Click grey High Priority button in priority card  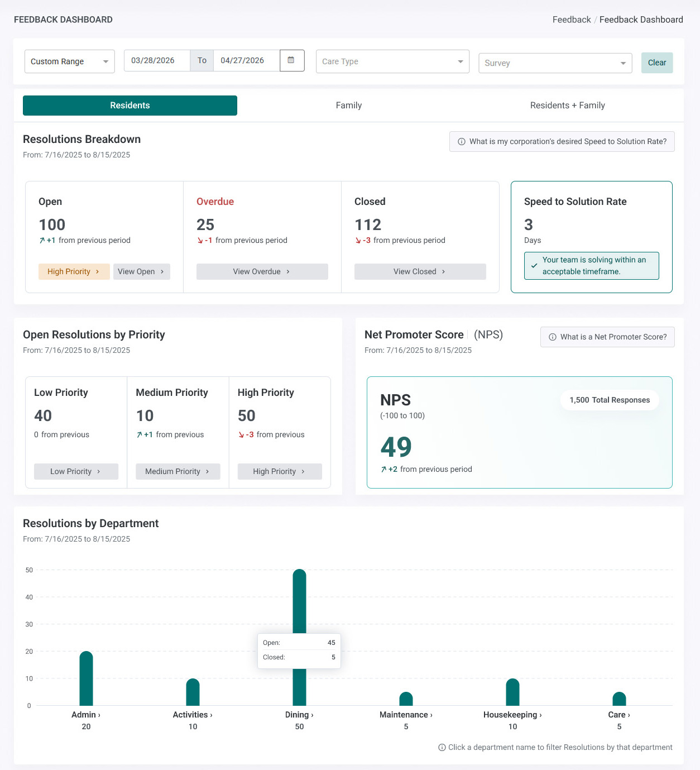tap(280, 471)
